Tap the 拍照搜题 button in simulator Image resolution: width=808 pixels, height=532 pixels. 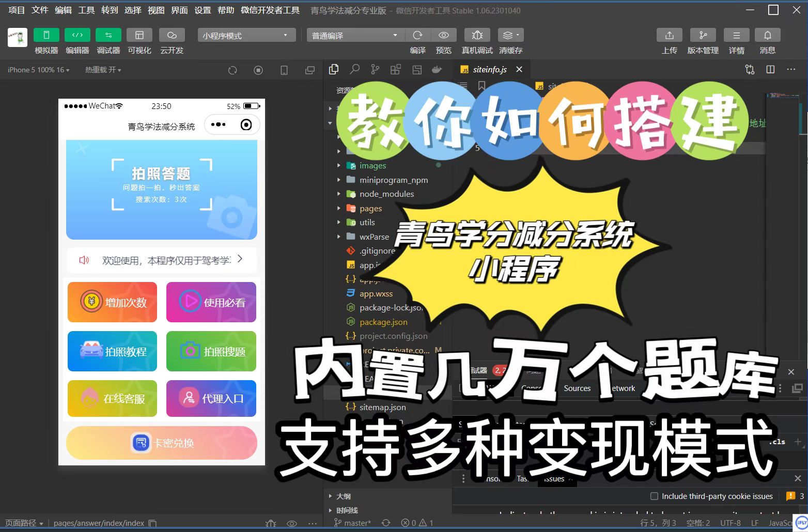(211, 351)
